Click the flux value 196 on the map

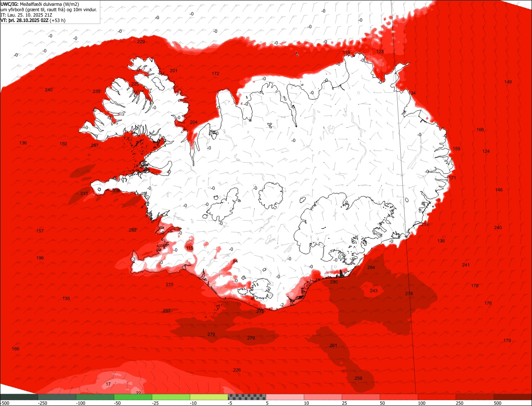click(x=40, y=258)
